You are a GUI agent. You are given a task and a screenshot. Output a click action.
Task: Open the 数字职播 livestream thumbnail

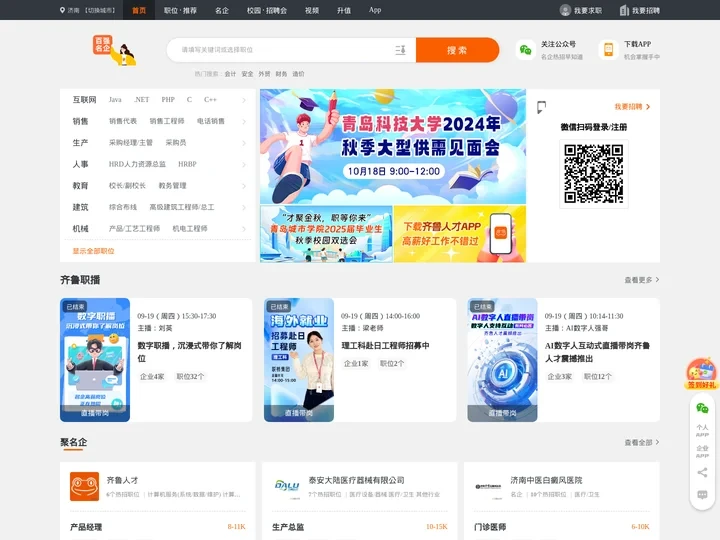(95, 360)
